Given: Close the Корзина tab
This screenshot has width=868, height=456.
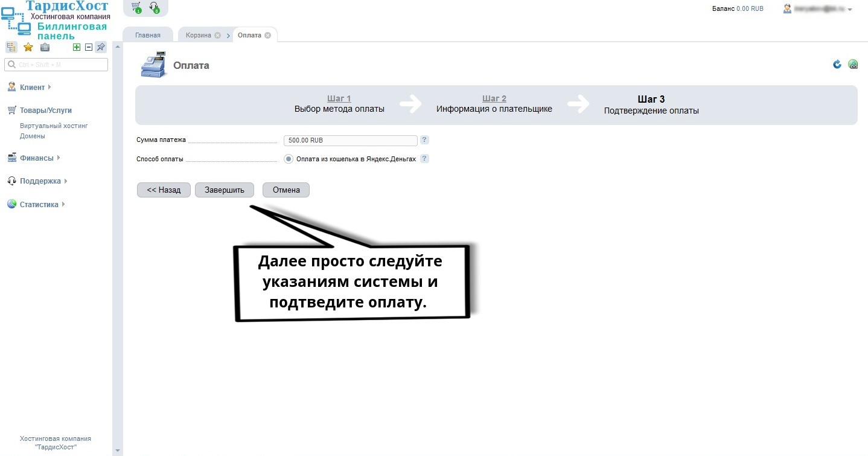Looking at the screenshot, I should (217, 35).
